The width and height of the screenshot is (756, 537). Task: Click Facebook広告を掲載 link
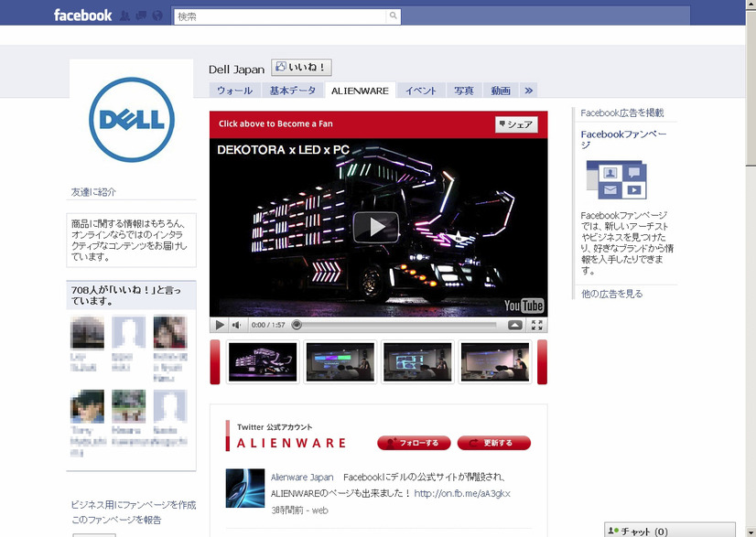coord(622,113)
